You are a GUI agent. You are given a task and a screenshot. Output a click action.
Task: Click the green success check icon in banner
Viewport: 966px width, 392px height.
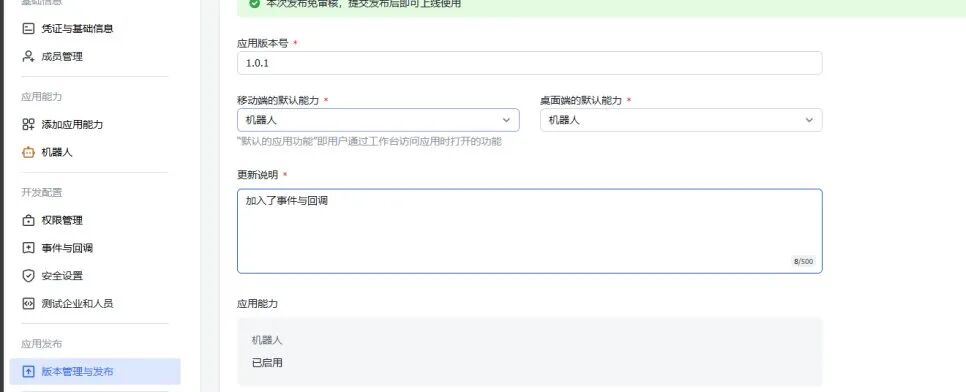254,4
